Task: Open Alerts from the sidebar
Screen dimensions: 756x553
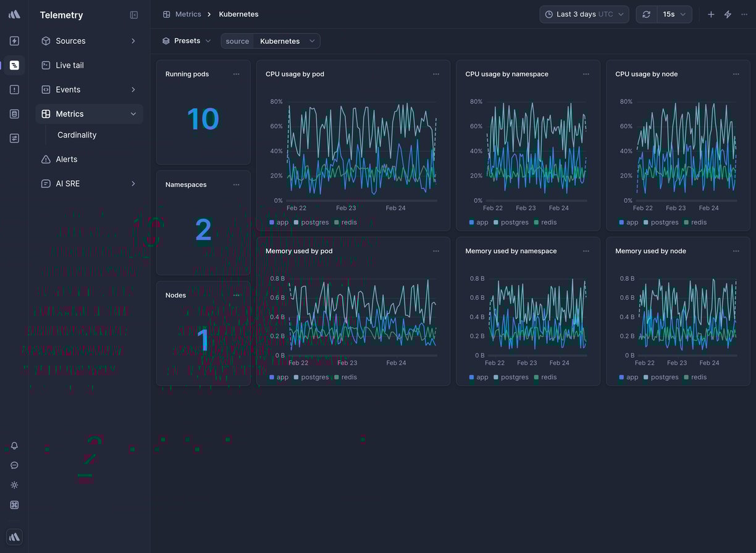Action: [65, 159]
